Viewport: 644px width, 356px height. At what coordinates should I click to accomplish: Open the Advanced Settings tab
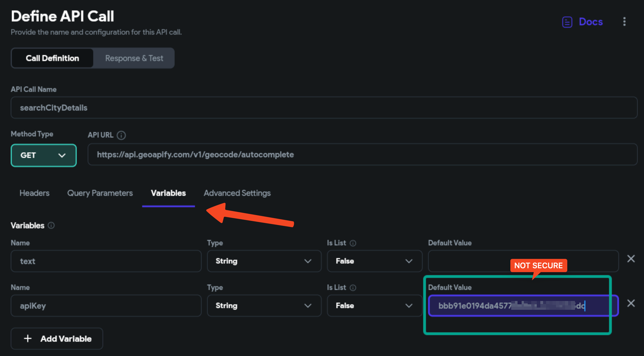(237, 193)
